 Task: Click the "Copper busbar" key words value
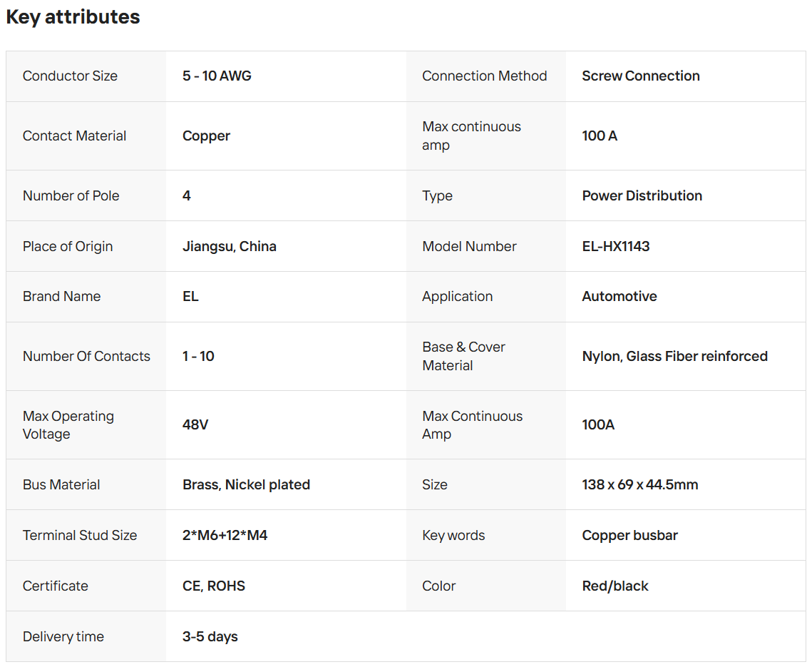point(629,535)
